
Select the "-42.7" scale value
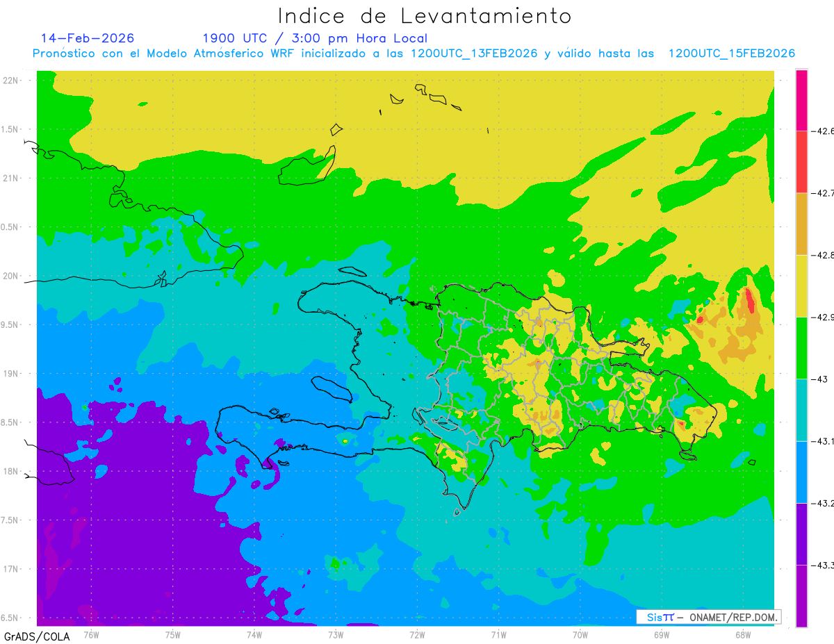pos(822,193)
